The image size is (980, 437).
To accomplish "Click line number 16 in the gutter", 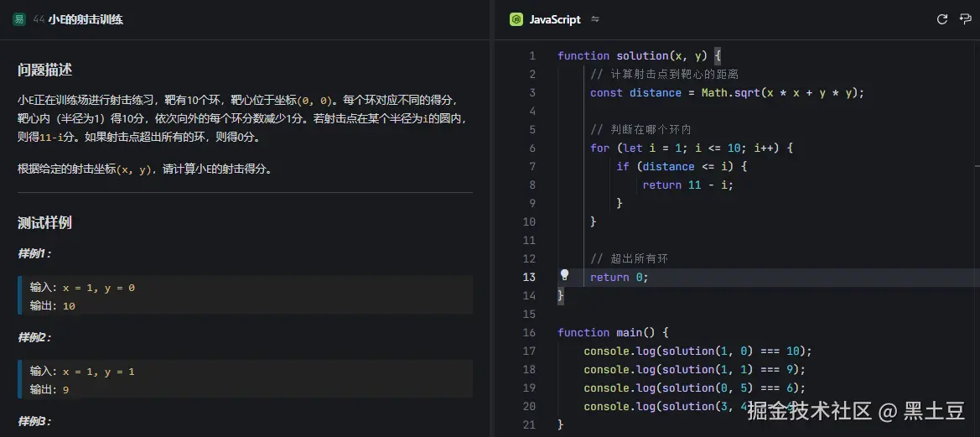I will [x=528, y=332].
